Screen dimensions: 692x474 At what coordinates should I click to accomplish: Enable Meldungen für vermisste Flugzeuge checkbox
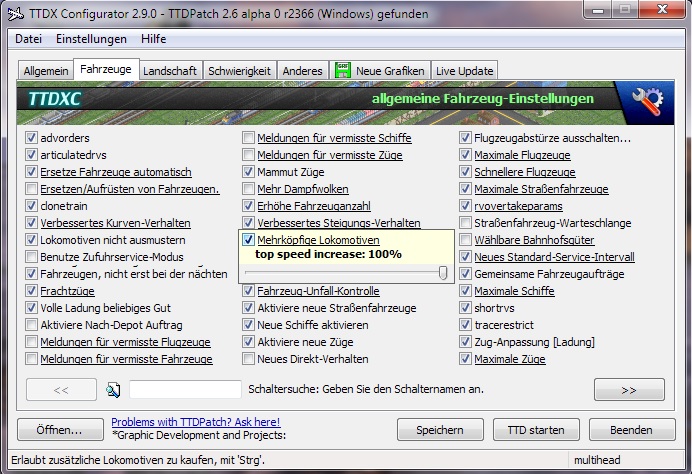pos(31,342)
